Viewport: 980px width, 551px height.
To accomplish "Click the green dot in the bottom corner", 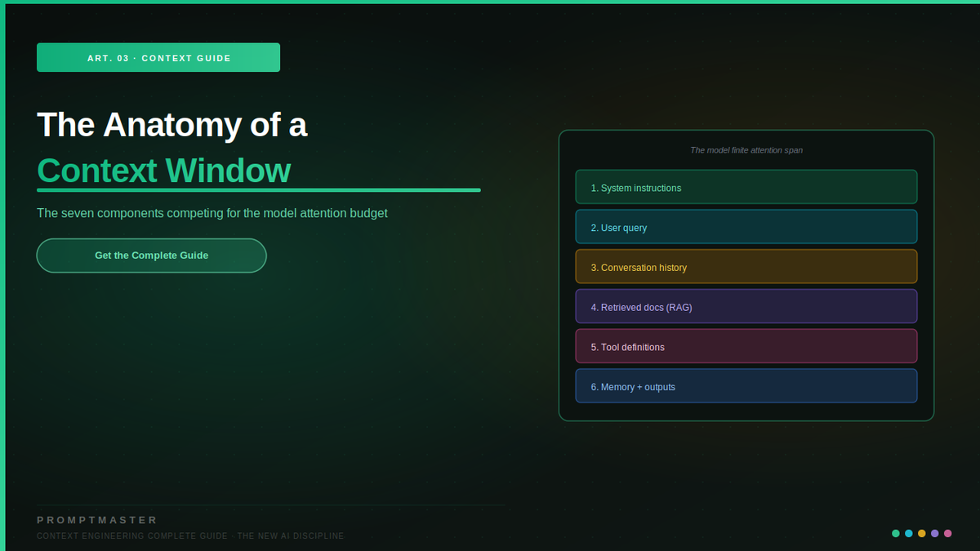I will (896, 533).
